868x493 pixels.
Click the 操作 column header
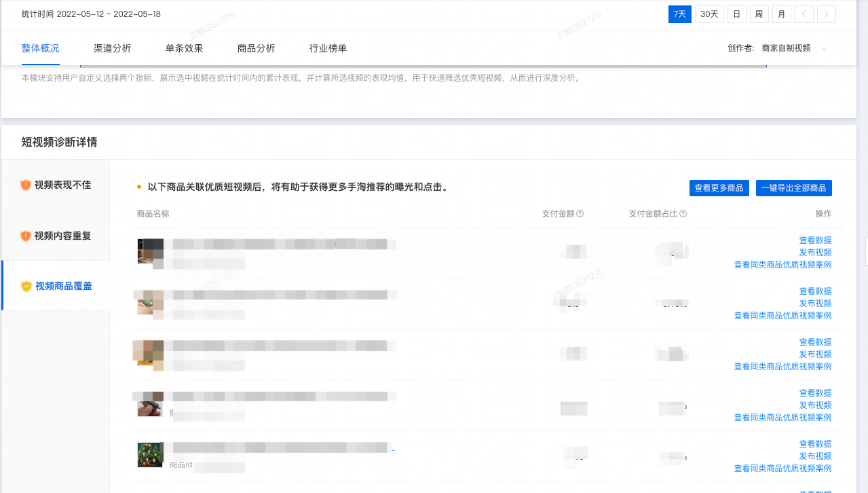click(823, 214)
